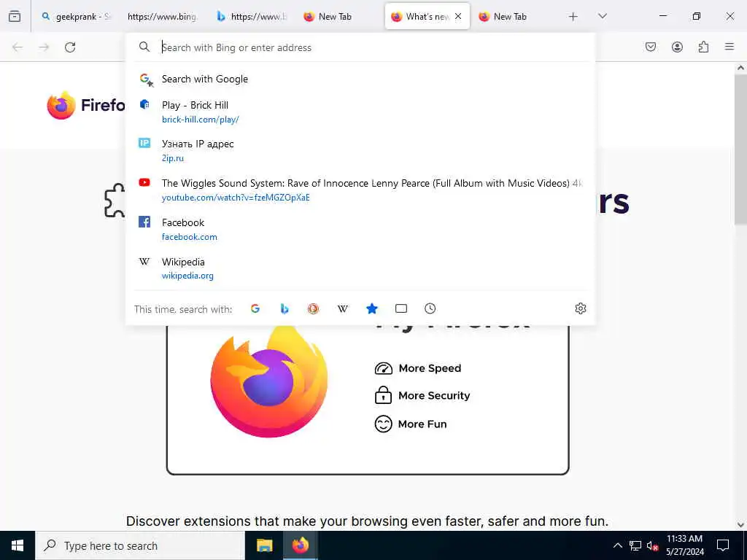The image size is (747, 560).
Task: Click the wikipedia.org URL
Action: tap(187, 276)
